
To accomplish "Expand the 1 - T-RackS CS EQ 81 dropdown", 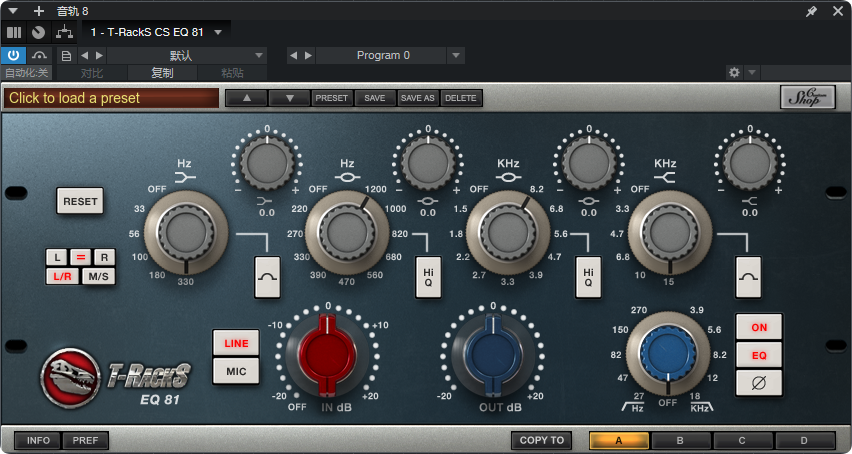I will point(218,33).
